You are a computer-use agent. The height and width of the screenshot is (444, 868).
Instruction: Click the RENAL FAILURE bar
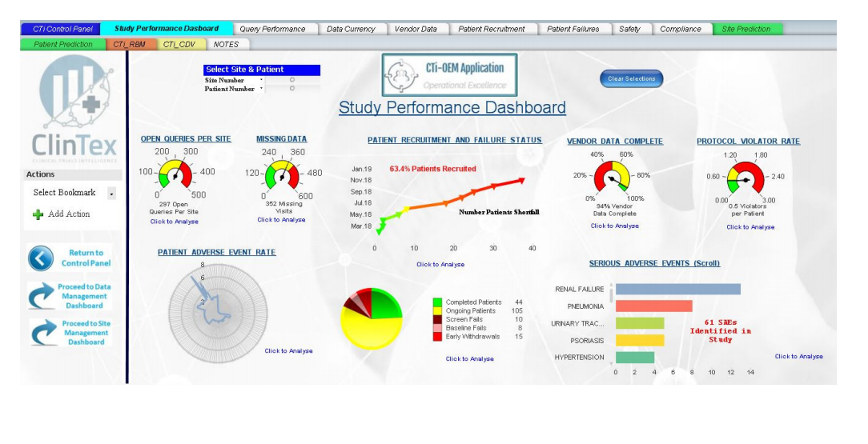coord(678,289)
